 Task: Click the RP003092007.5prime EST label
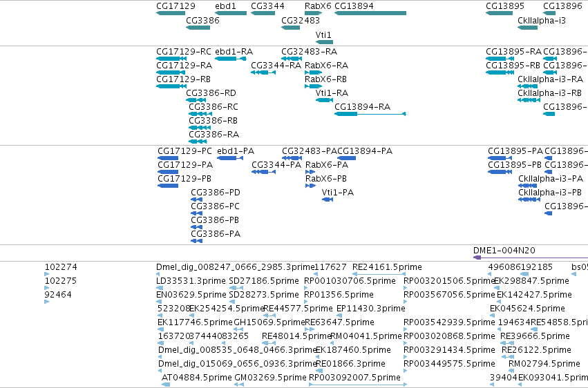tap(354, 378)
